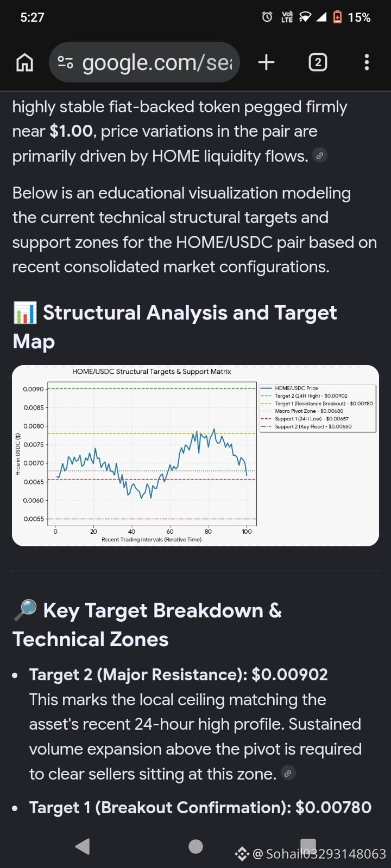The width and height of the screenshot is (391, 868).
Task: Tap the Chrome home icon
Action: click(x=24, y=62)
